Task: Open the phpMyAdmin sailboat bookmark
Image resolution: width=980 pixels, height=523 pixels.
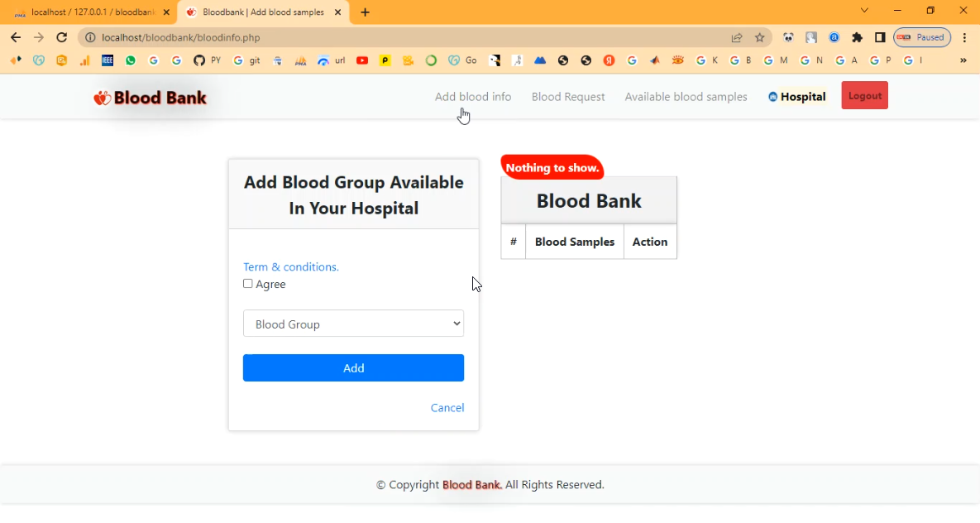Action: (301, 60)
